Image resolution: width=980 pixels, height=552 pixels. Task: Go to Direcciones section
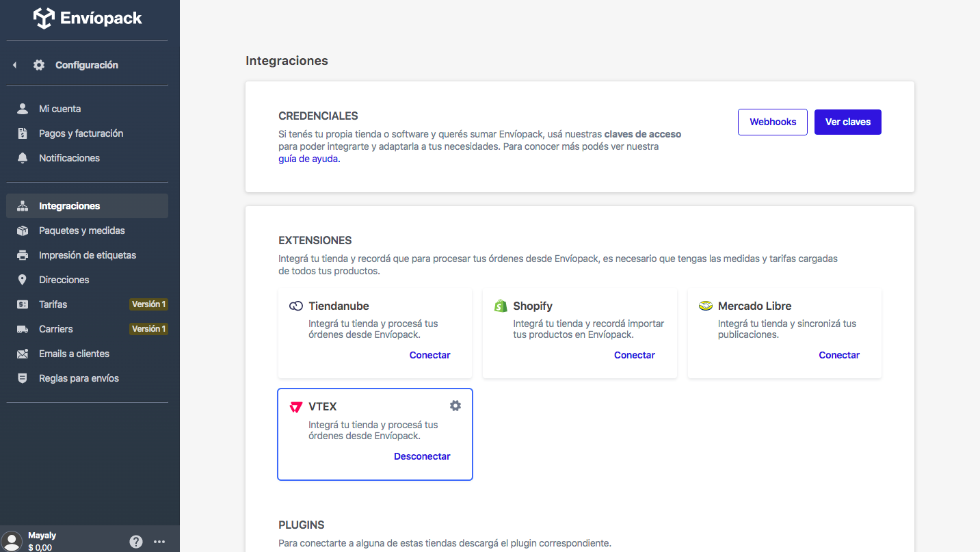(88, 280)
